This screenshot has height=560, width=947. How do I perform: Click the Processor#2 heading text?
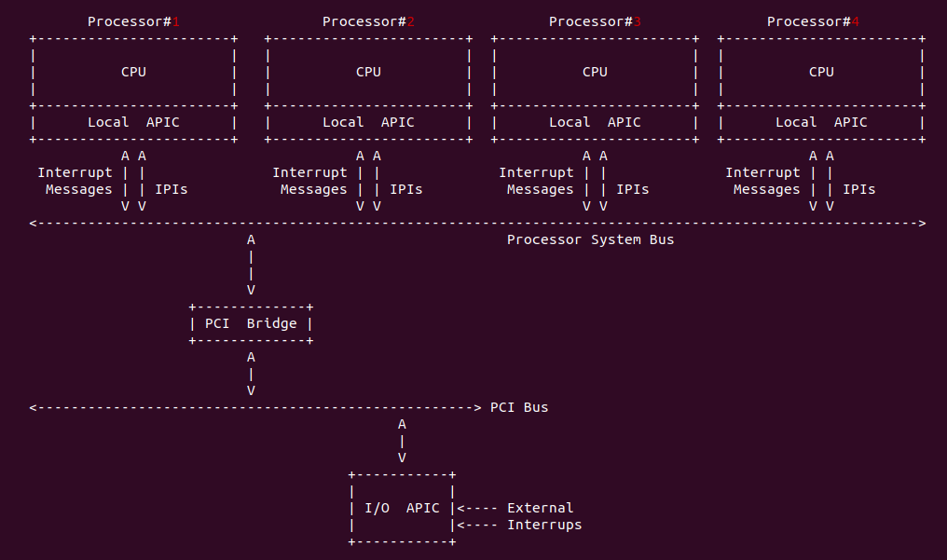click(x=368, y=21)
